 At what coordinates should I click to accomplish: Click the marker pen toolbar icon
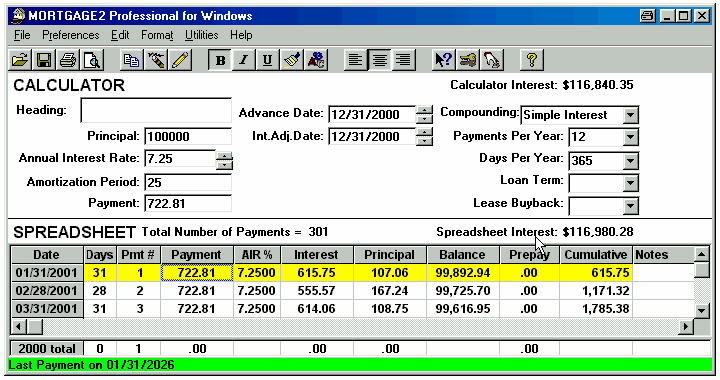click(156, 60)
